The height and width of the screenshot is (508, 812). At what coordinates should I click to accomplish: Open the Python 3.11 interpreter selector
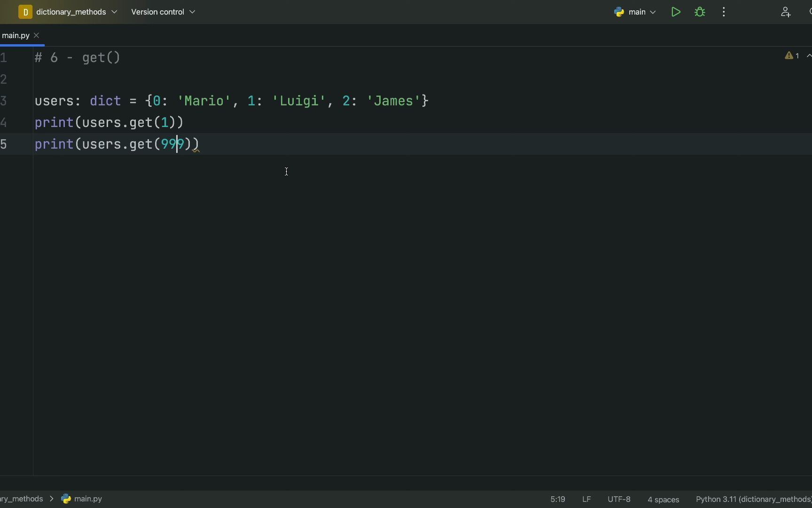click(754, 499)
